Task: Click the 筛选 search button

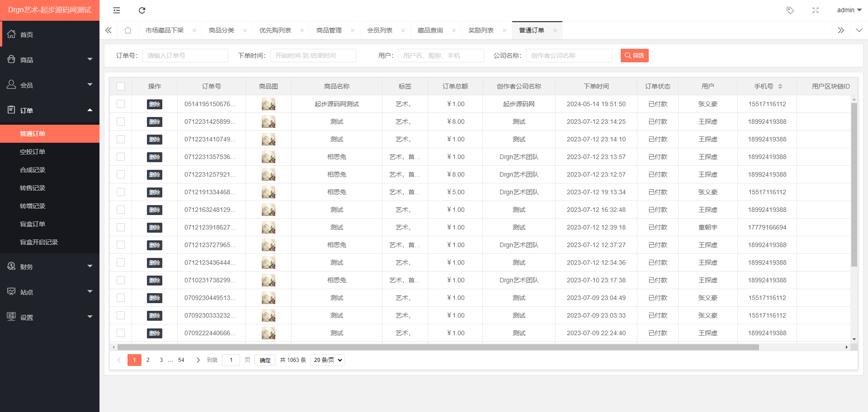Action: coord(634,56)
